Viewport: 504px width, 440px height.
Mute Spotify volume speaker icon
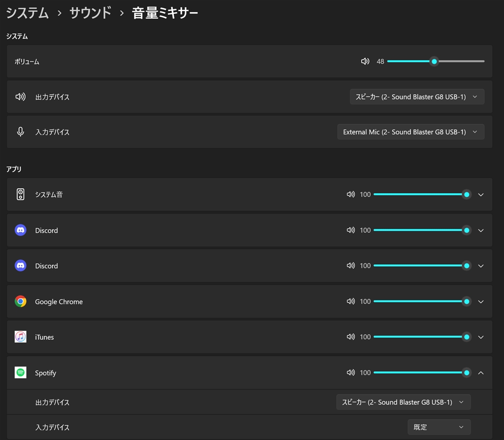[350, 372]
